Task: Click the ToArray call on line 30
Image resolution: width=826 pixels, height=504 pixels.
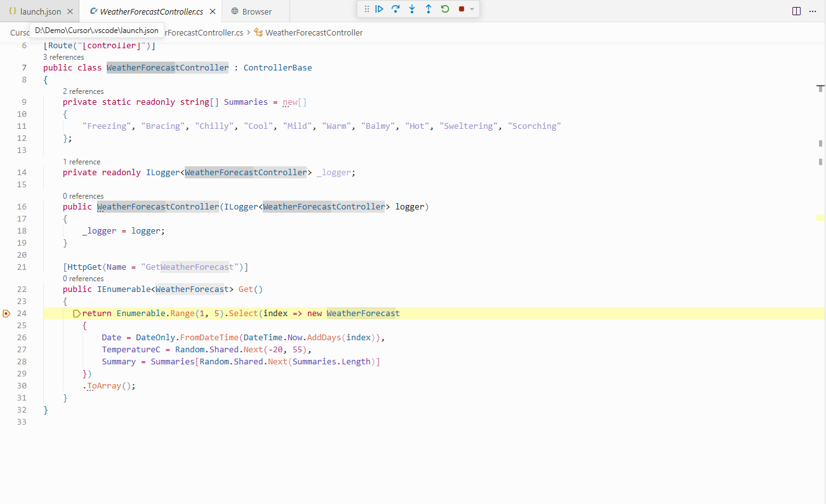Action: (x=104, y=386)
